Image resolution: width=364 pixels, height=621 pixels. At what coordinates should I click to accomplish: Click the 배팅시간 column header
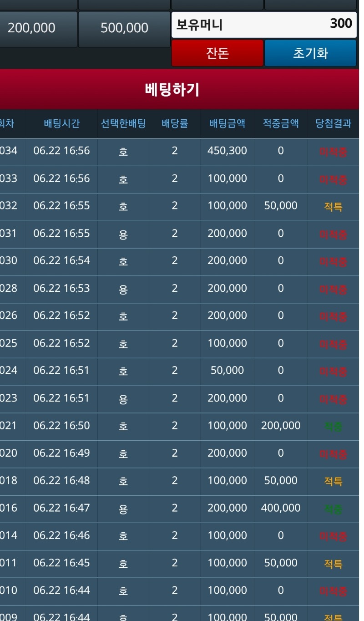coord(61,123)
